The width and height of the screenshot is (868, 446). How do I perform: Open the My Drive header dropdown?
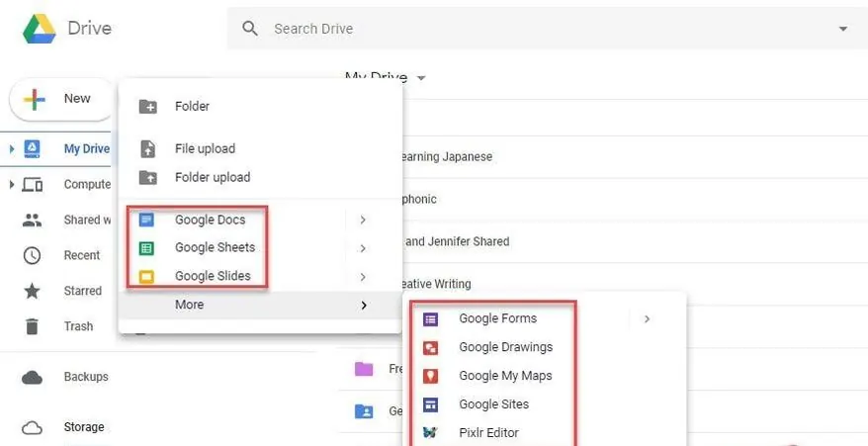[x=421, y=78]
